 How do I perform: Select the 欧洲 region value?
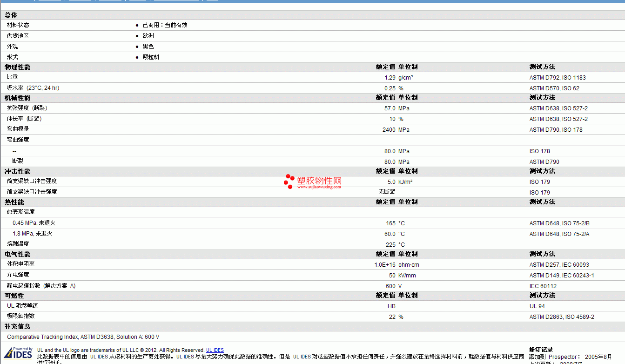[x=148, y=36]
